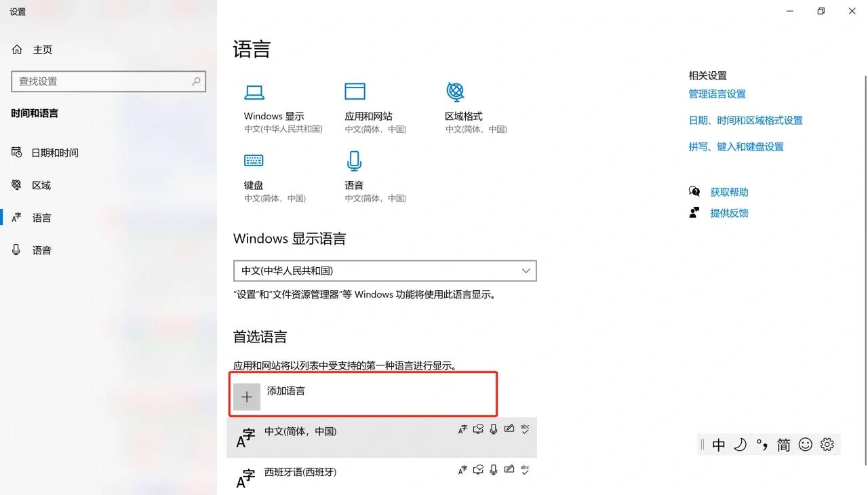Open the Windows 显示语言 dropdown
This screenshot has width=868, height=495.
[384, 271]
